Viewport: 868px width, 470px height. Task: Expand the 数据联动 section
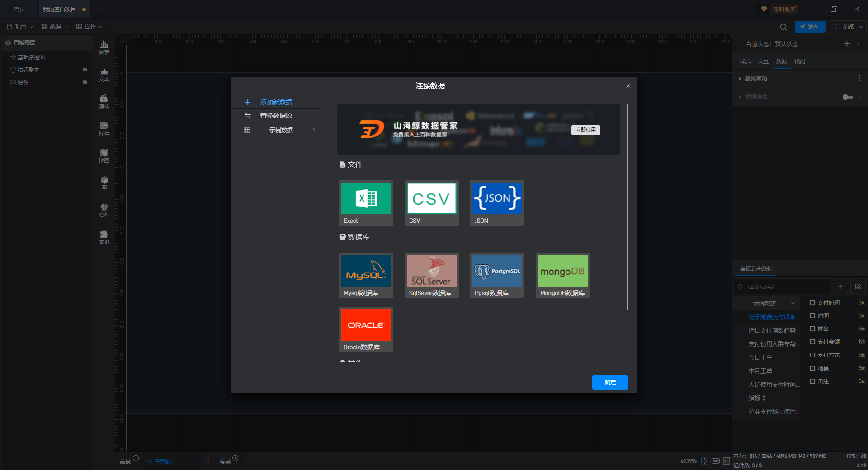coord(740,79)
